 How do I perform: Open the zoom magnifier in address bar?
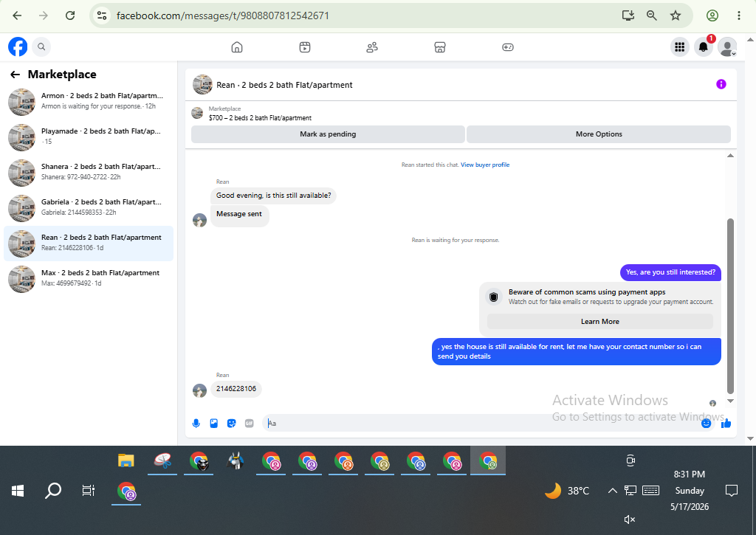[651, 15]
